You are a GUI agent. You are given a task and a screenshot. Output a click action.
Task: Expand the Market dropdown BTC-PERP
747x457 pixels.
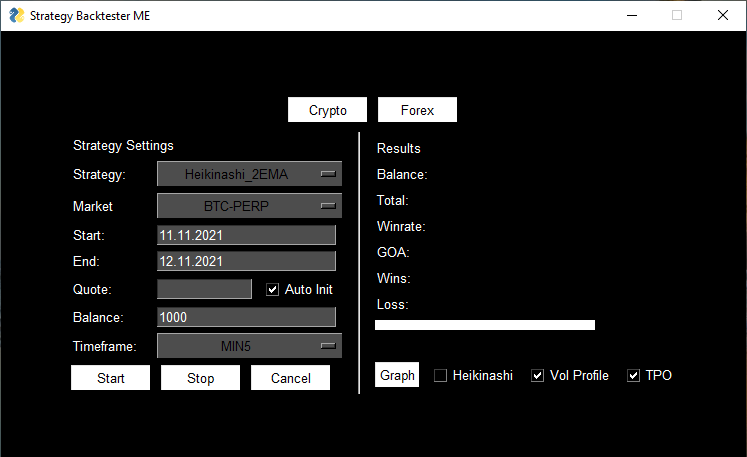(249, 206)
